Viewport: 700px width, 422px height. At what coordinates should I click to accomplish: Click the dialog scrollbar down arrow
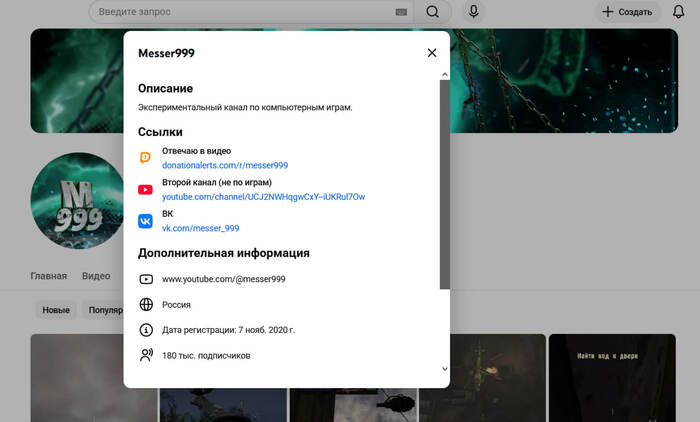(445, 369)
